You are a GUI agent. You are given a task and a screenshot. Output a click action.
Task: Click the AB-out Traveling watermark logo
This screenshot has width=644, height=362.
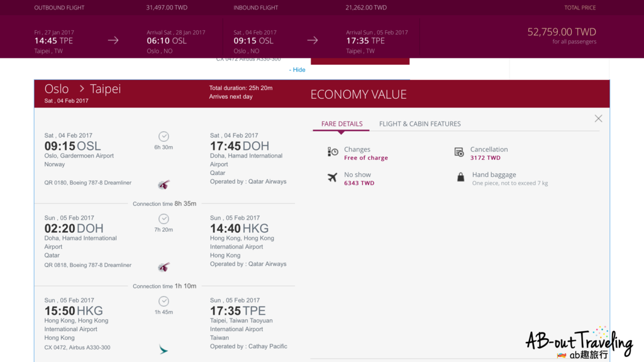coord(579,344)
